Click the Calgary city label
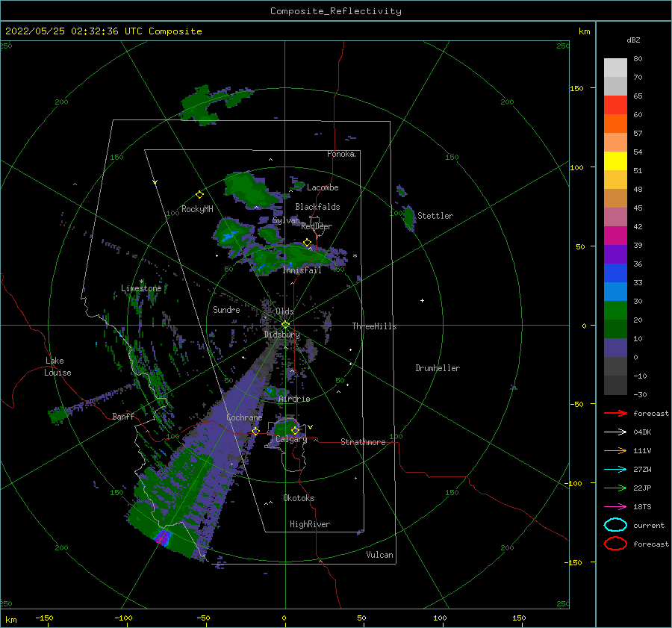The image size is (672, 628). [x=291, y=439]
